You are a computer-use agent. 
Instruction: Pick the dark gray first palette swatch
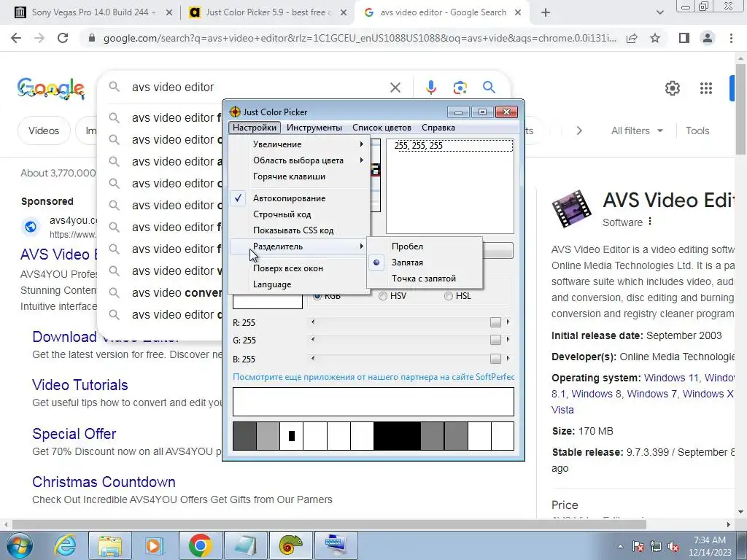click(x=244, y=436)
